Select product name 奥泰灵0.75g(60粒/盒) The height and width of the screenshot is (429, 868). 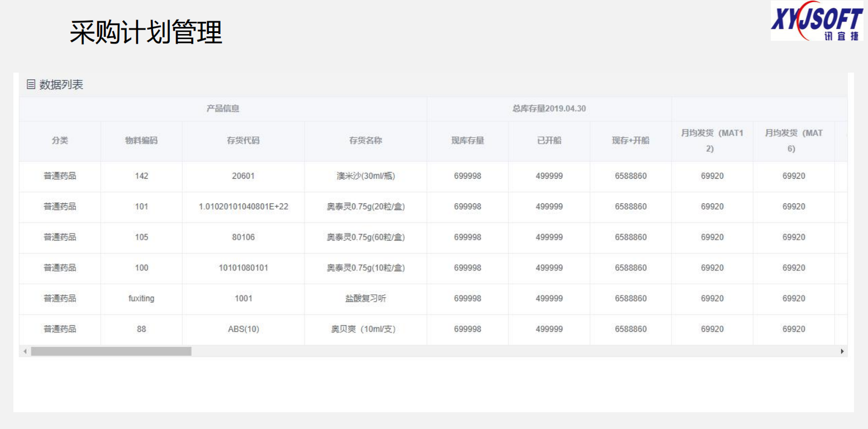point(365,237)
